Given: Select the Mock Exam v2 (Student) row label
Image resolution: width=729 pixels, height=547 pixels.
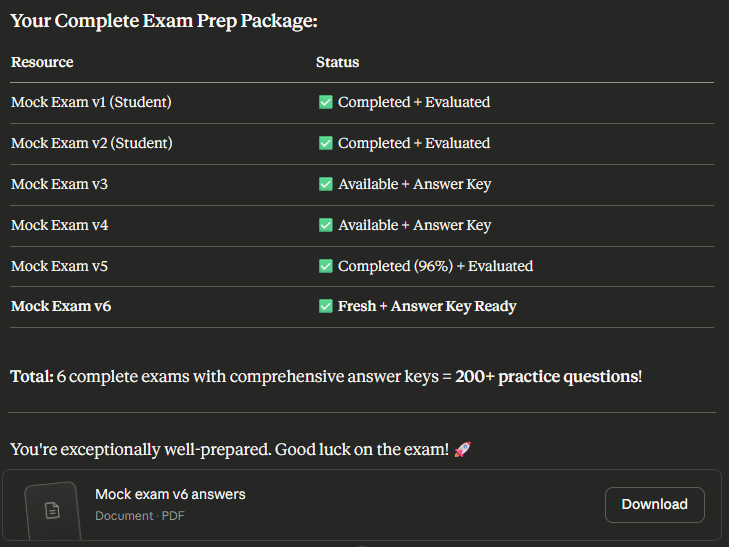Looking at the screenshot, I should 91,143.
